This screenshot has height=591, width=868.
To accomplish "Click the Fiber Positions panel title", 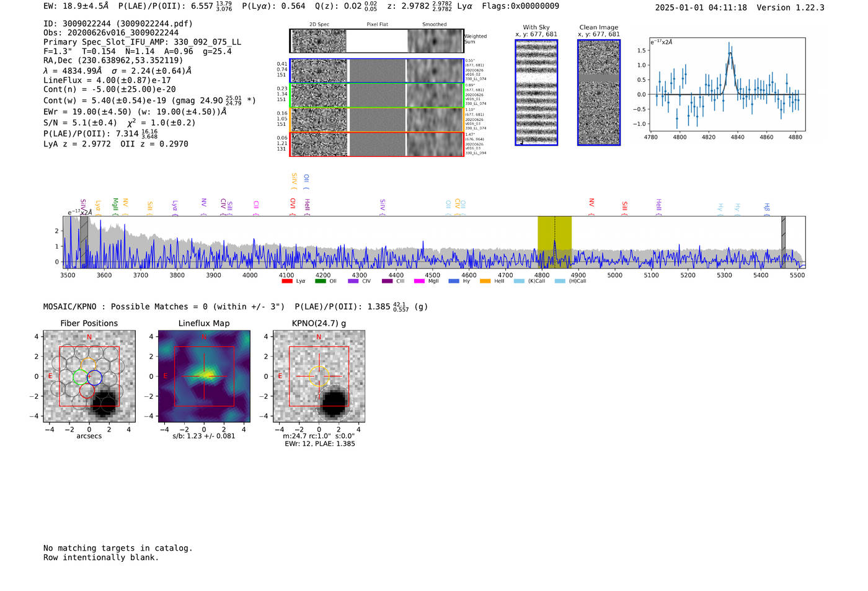I will tap(89, 323).
